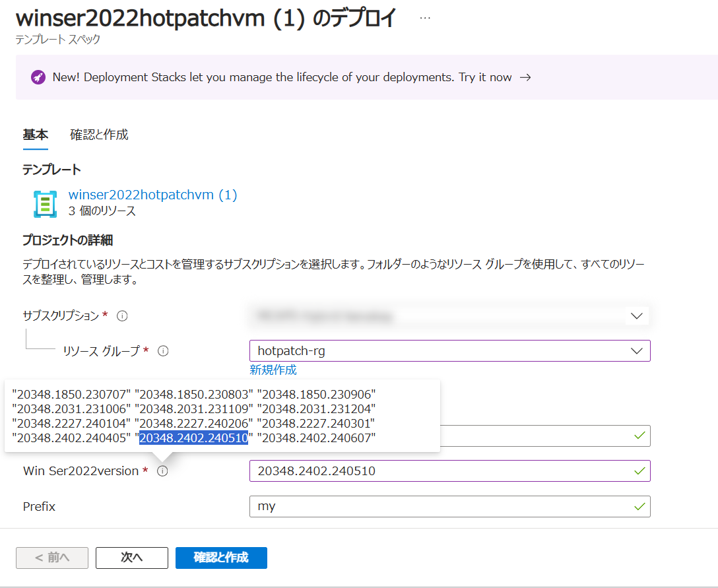The width and height of the screenshot is (718, 588).
Task: Click the 新規作成 link
Action: click(x=273, y=370)
